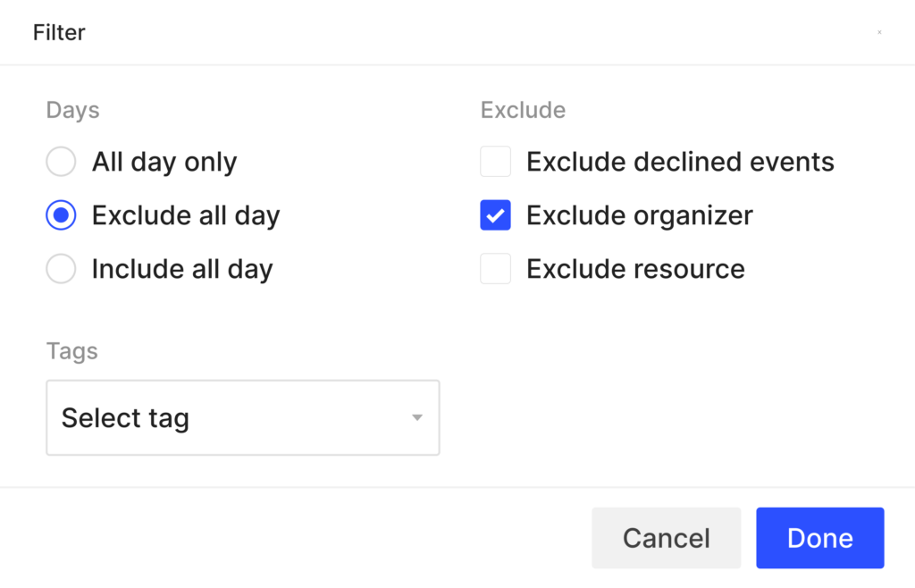The width and height of the screenshot is (915, 588).
Task: Click the Cancel button
Action: coord(666,538)
